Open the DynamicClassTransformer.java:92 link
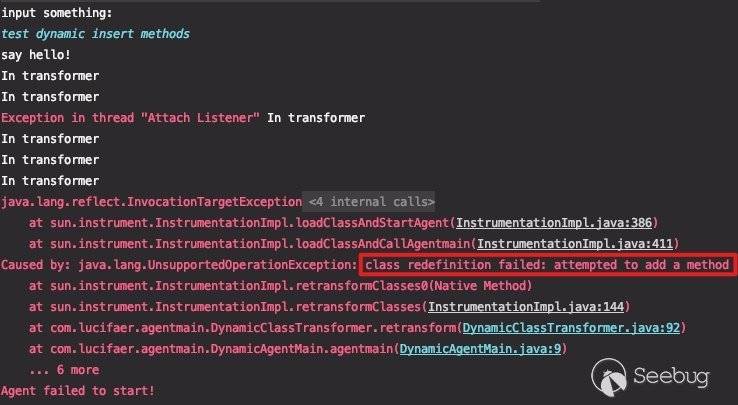Screen dimensions: 738x405 point(571,328)
